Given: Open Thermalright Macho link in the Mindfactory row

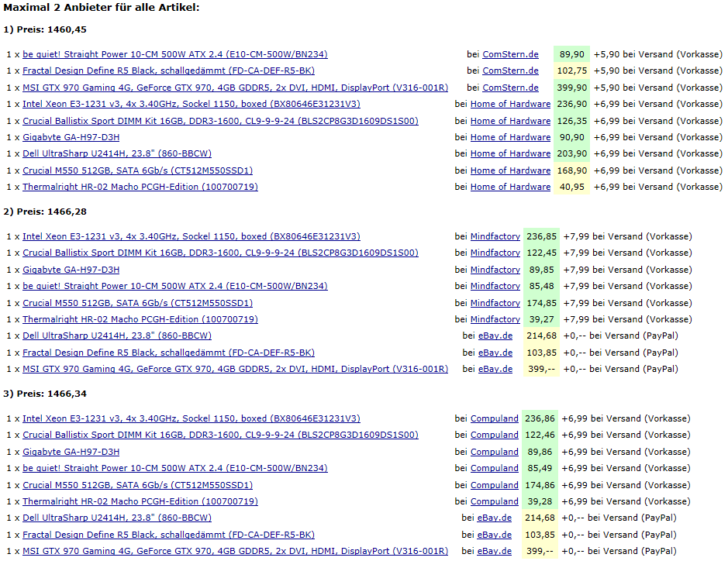Looking at the screenshot, I should pos(140,319).
